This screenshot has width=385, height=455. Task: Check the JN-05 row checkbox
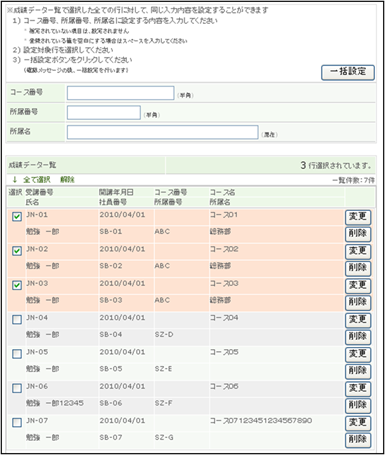17,354
